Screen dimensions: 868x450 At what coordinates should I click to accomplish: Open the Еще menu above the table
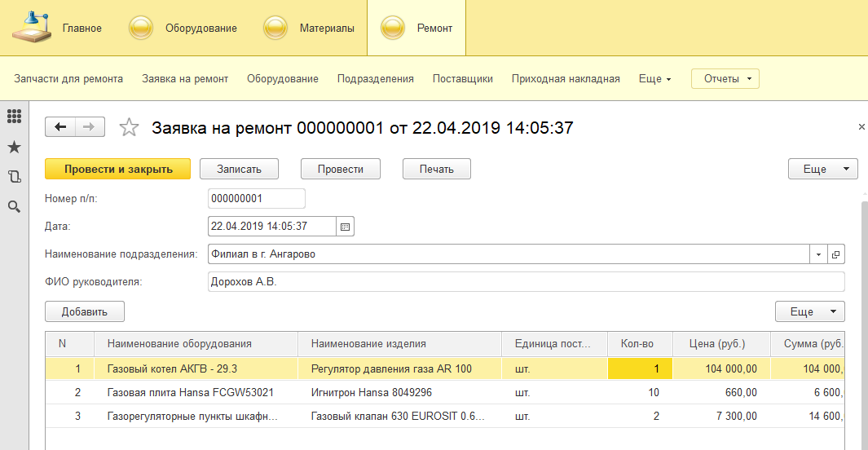coord(810,311)
